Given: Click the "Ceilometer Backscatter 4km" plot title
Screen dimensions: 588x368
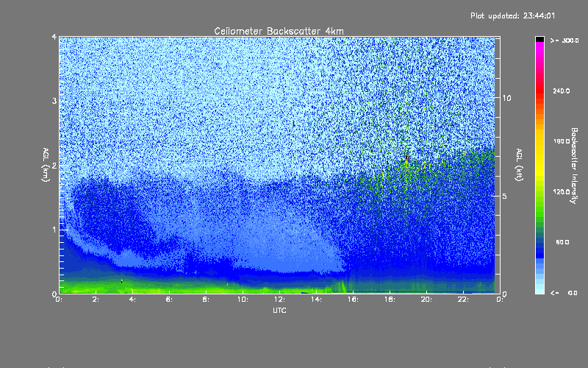Looking at the screenshot, I should (279, 31).
